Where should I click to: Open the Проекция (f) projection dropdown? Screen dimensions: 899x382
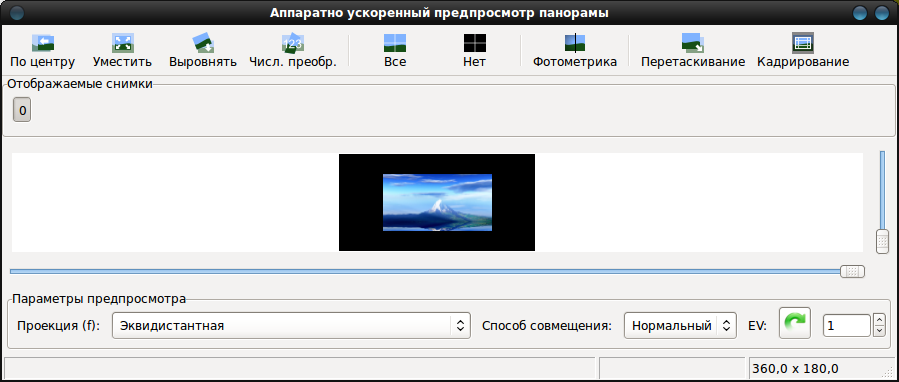coord(291,326)
